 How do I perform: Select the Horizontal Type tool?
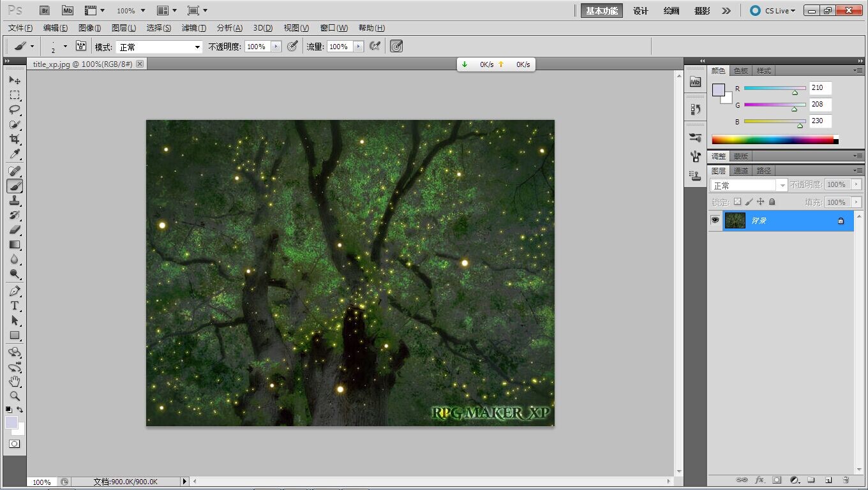click(15, 306)
